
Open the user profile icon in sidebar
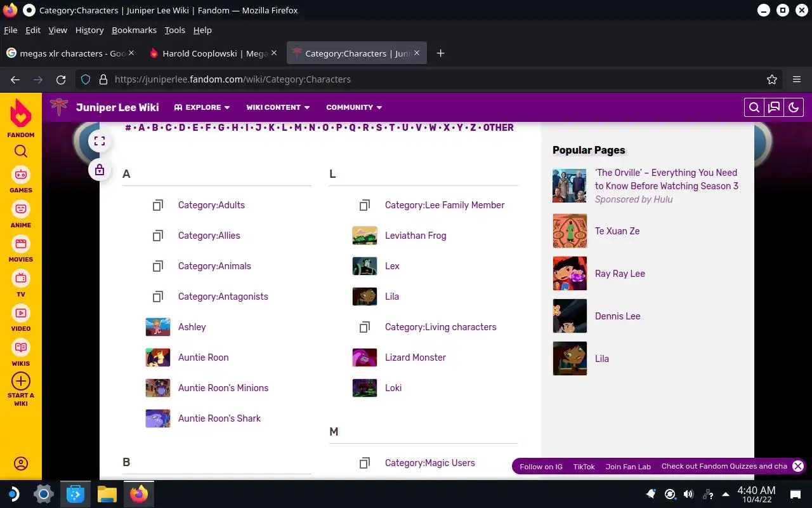pyautogui.click(x=21, y=464)
